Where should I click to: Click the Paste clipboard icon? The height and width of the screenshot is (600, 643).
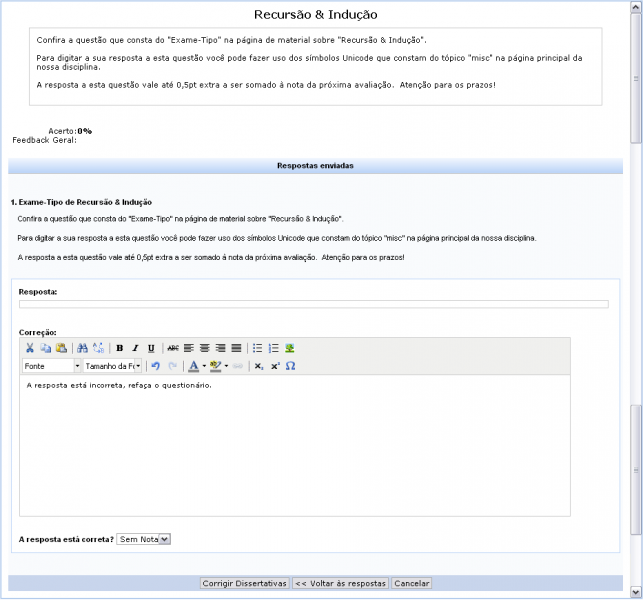(x=61, y=348)
